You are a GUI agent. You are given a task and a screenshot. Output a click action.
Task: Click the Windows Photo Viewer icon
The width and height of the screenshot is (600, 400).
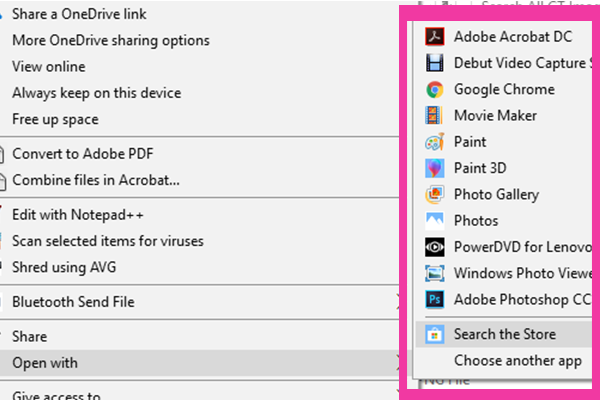coord(435,273)
